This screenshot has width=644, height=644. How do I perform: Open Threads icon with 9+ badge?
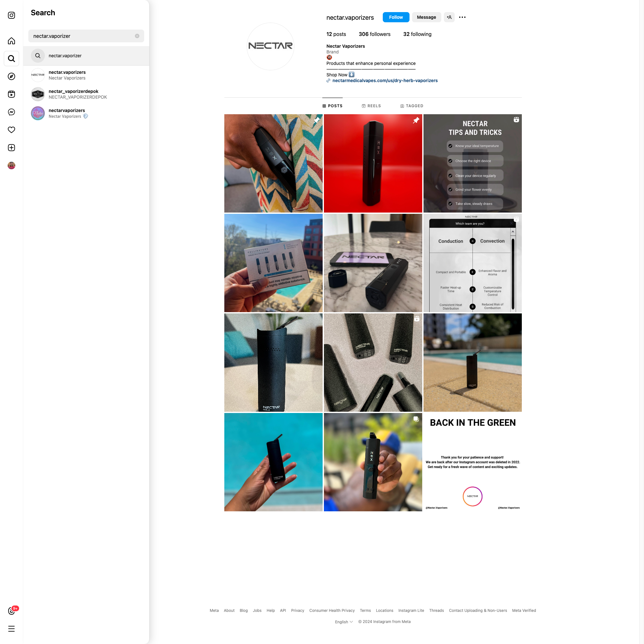pos(11,611)
